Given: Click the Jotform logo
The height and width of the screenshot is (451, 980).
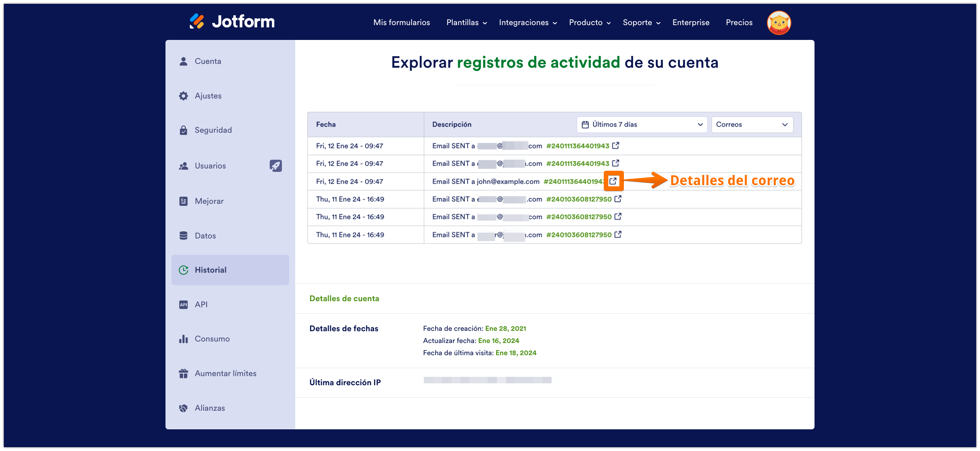Looking at the screenshot, I should point(231,21).
